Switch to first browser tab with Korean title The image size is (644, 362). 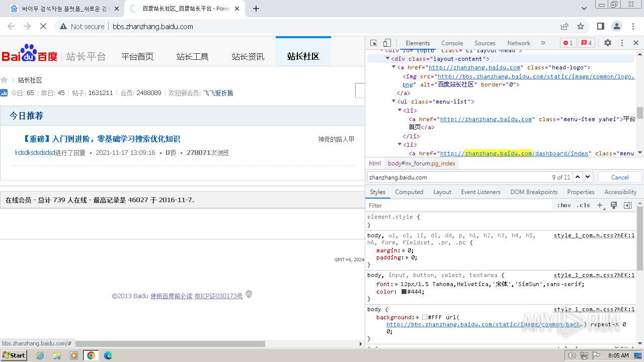click(x=65, y=9)
